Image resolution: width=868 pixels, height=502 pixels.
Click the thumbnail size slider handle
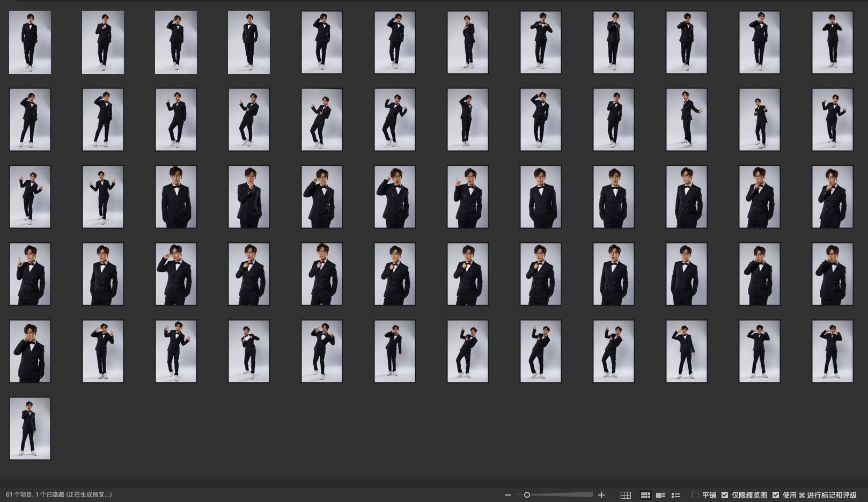(527, 495)
